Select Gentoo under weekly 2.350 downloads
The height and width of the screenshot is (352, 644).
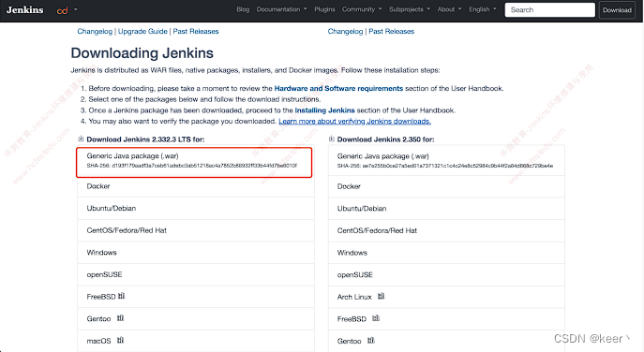[446, 342]
